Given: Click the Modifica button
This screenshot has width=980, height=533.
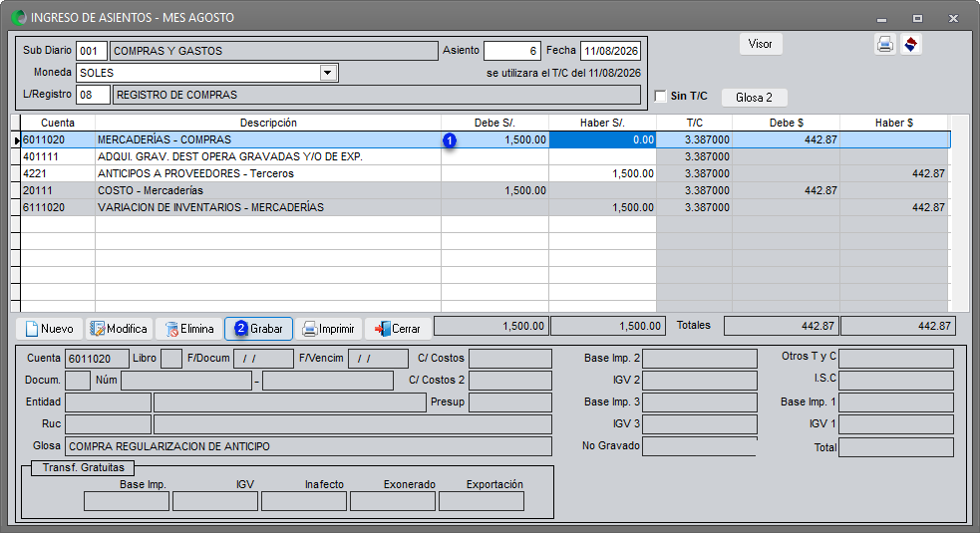Looking at the screenshot, I should [119, 329].
